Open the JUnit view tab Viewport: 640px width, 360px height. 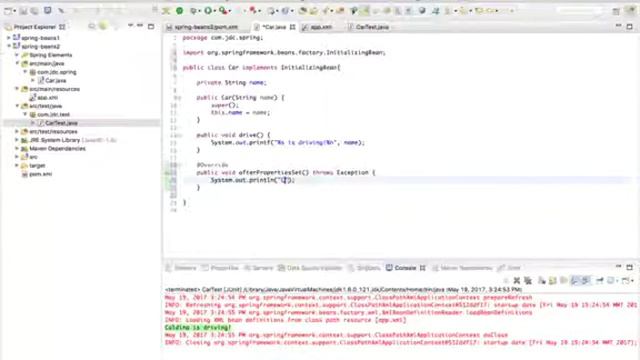click(509, 268)
